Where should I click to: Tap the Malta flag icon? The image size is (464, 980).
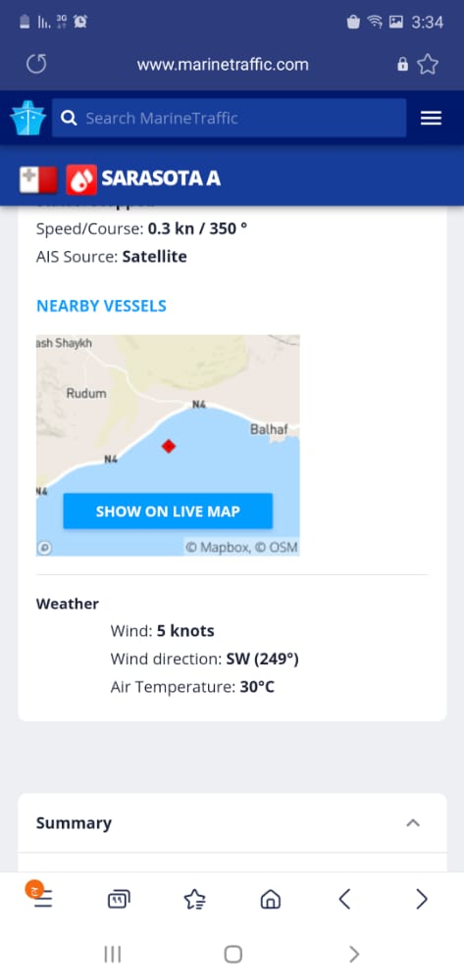click(38, 180)
